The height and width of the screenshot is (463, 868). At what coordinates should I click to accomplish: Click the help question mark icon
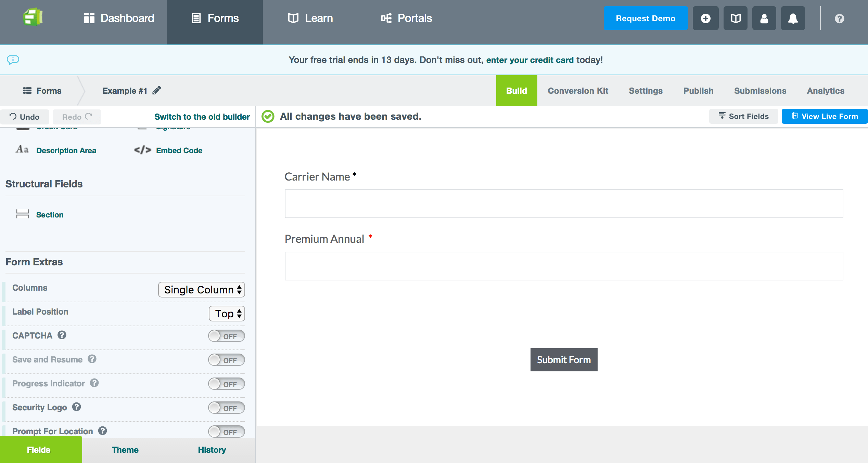tap(839, 18)
